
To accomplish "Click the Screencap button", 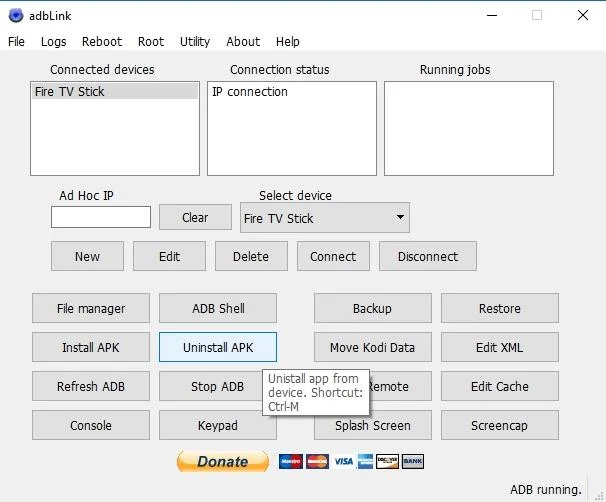I will pyautogui.click(x=500, y=425).
